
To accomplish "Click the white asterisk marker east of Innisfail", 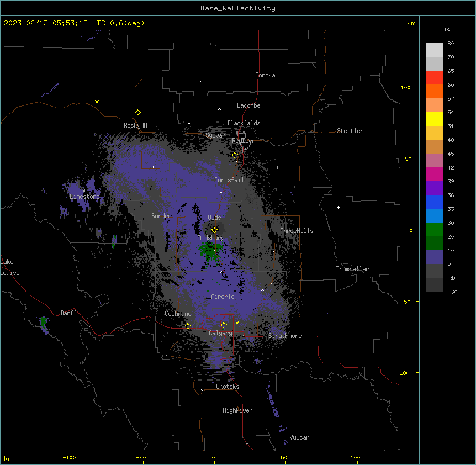I will pyautogui.click(x=277, y=167).
